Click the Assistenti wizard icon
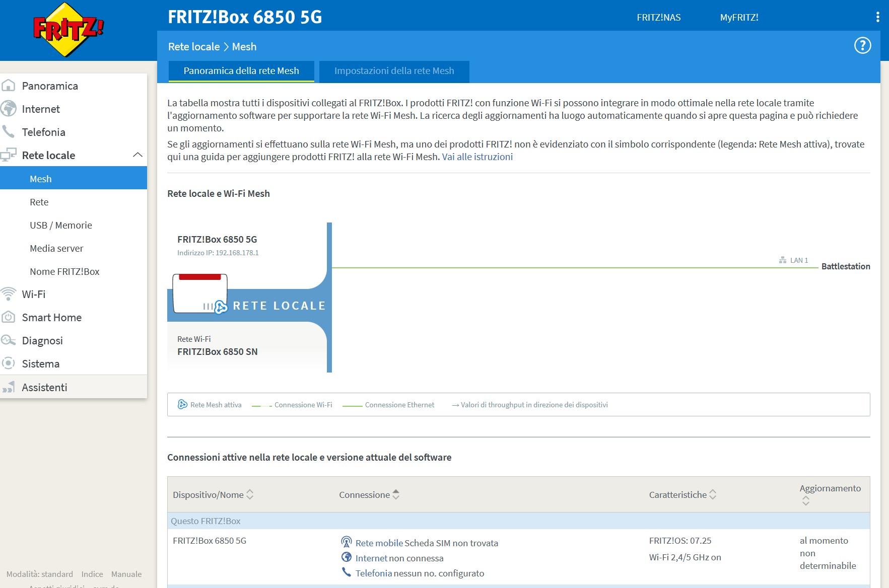889x588 pixels. [x=9, y=387]
